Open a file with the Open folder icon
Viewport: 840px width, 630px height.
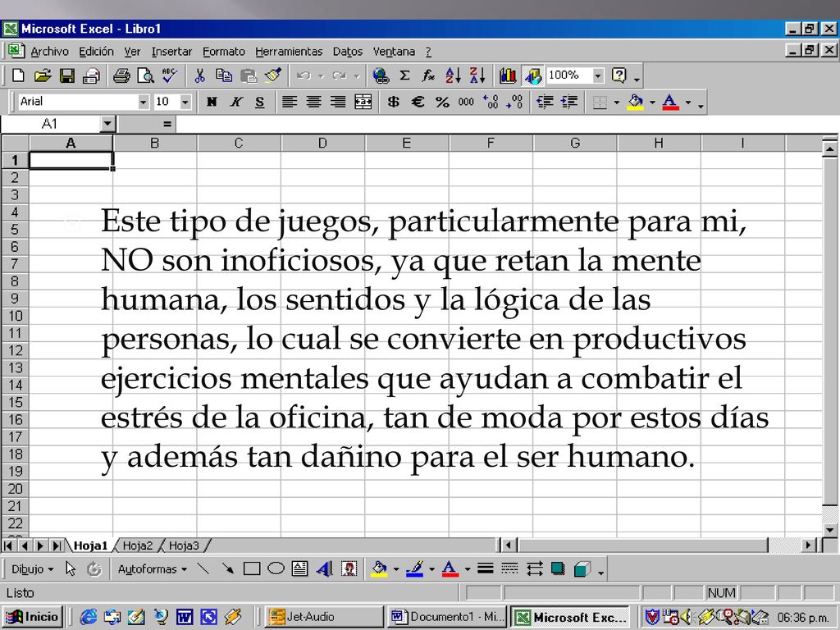tap(43, 75)
